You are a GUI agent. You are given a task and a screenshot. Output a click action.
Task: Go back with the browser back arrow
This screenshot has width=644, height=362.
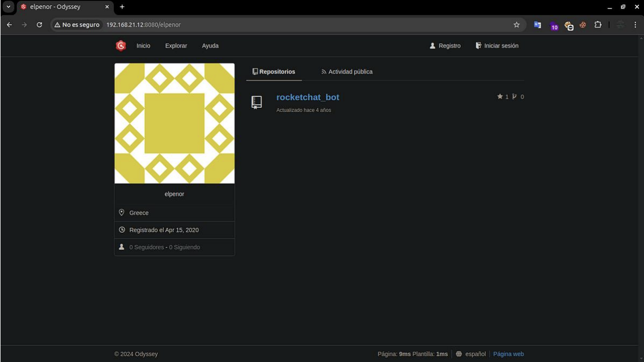coord(9,25)
